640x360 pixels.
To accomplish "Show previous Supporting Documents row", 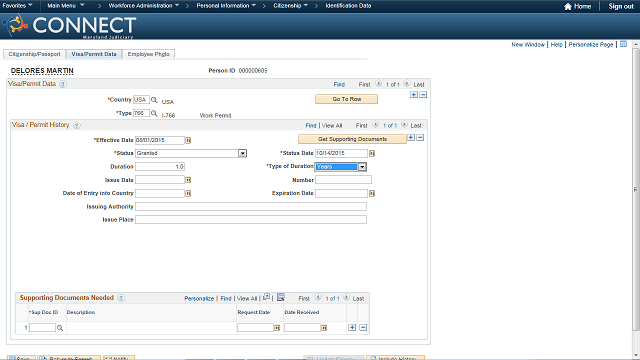I will [x=318, y=298].
